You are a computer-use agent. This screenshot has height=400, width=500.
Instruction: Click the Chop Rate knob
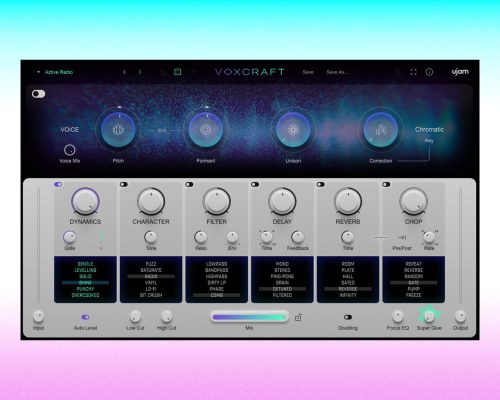429,237
